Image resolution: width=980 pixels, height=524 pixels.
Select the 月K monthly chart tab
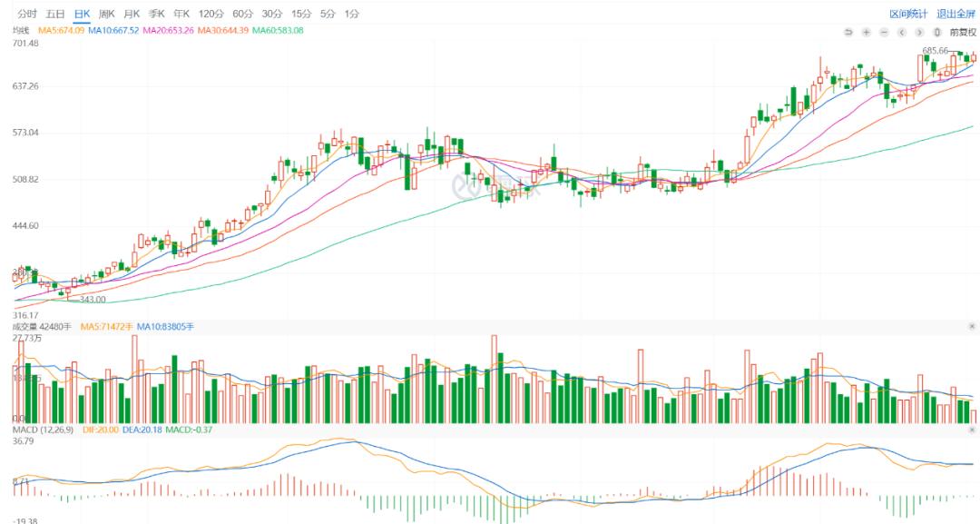[x=132, y=14]
